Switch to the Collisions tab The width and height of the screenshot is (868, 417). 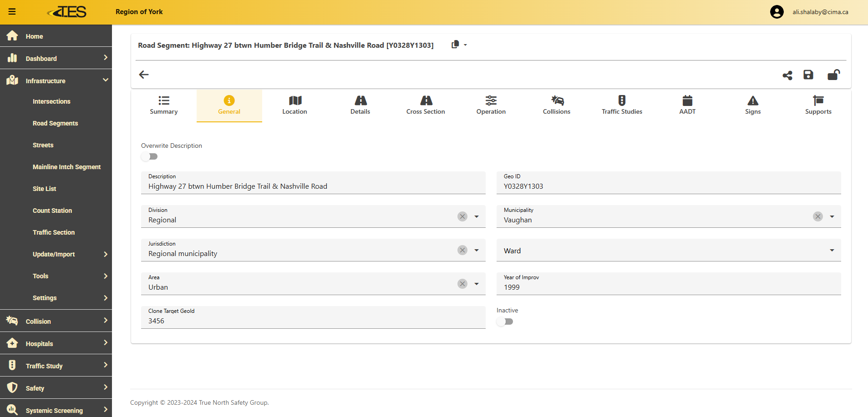556,106
